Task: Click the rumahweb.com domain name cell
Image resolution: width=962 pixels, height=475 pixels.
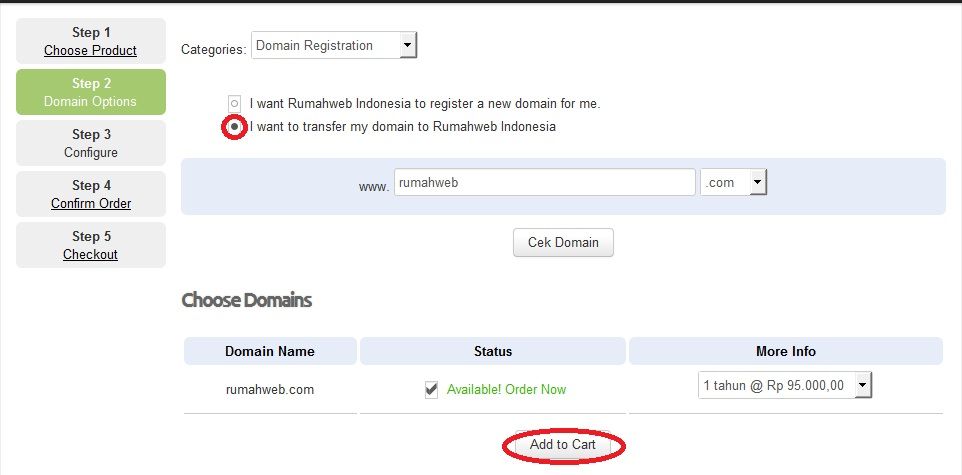Action: [270, 390]
